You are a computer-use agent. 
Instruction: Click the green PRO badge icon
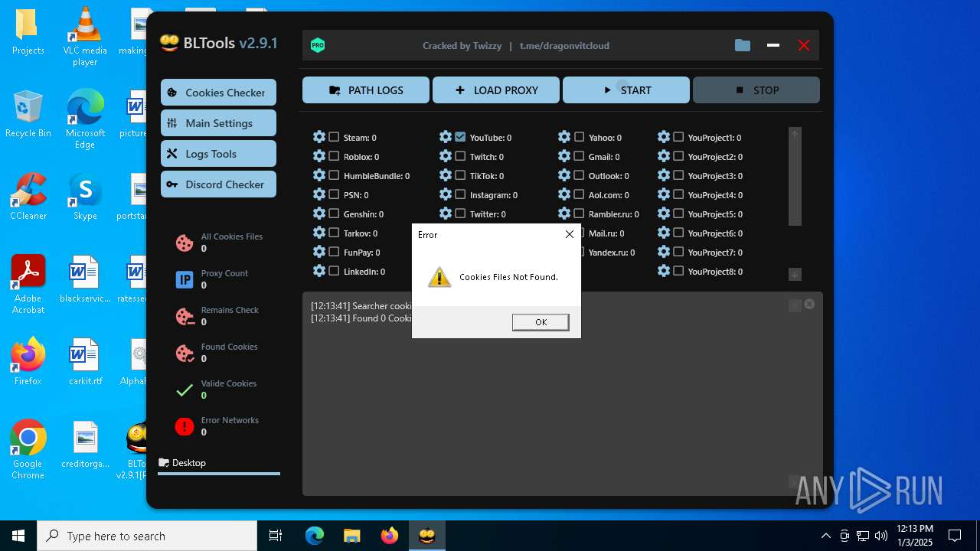click(318, 45)
